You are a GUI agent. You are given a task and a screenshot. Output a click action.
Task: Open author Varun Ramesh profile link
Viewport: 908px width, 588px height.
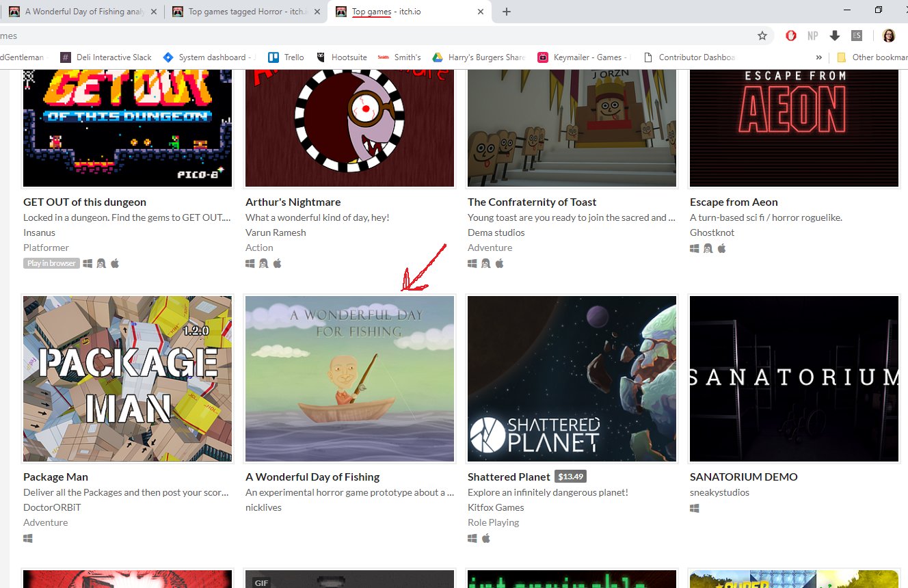[276, 232]
